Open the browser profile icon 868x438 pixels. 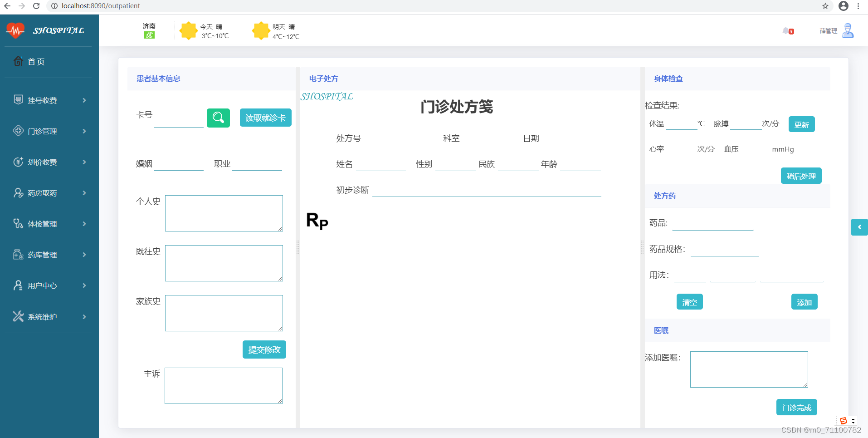tap(844, 6)
